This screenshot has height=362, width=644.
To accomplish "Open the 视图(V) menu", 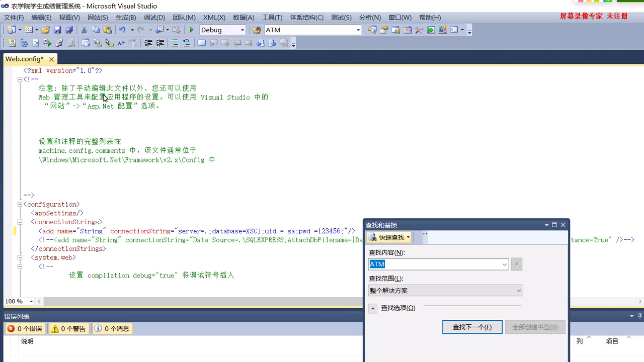I will coord(69,17).
